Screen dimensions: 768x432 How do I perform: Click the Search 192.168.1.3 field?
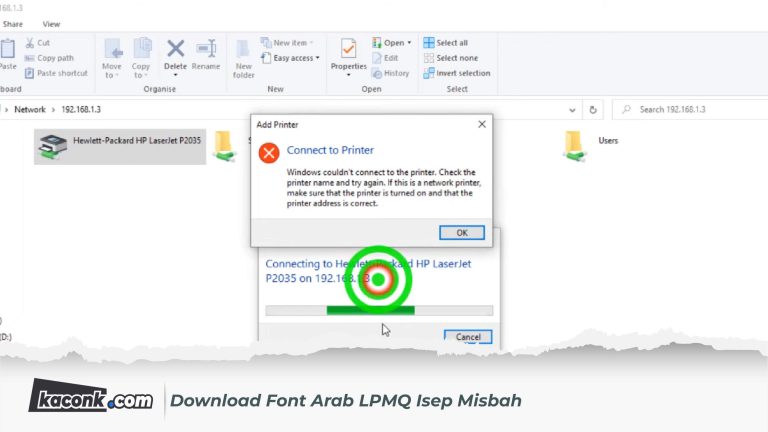tap(690, 110)
